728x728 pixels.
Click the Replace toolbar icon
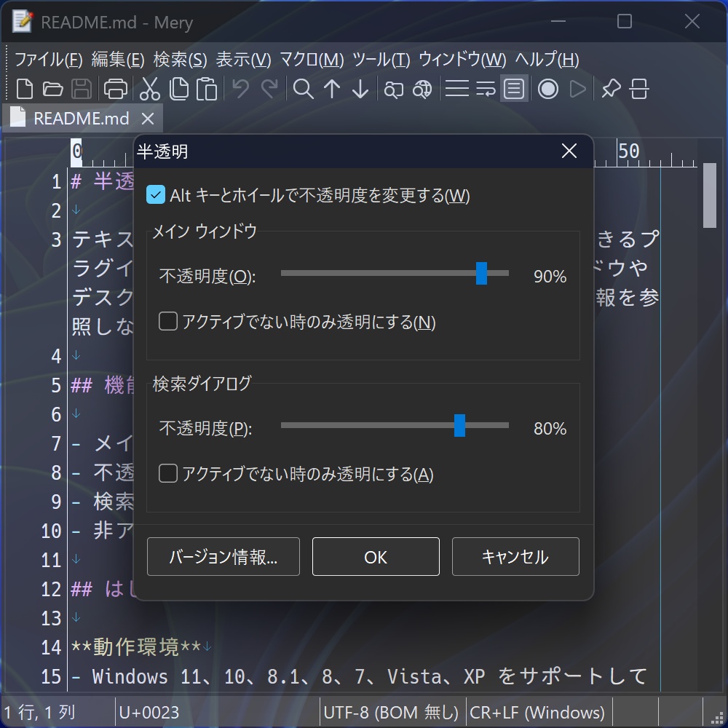click(x=393, y=89)
